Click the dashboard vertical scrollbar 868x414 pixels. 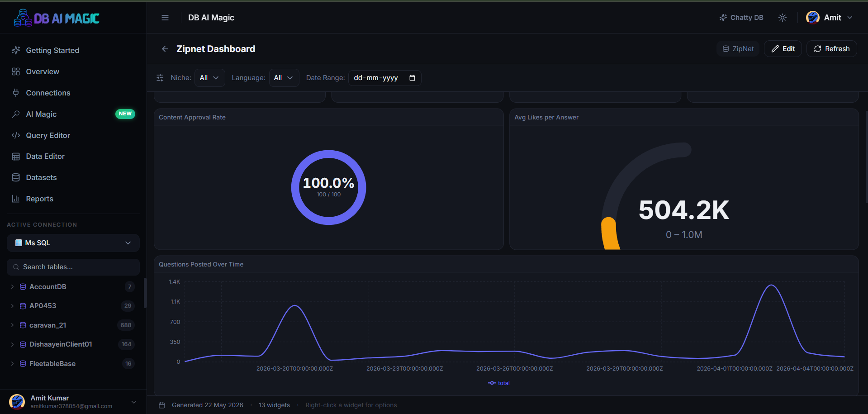click(x=866, y=156)
